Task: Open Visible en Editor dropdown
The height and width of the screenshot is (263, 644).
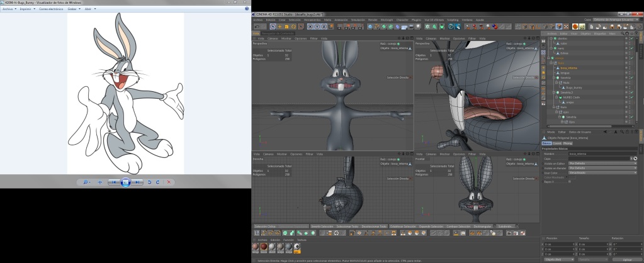Action: click(602, 164)
